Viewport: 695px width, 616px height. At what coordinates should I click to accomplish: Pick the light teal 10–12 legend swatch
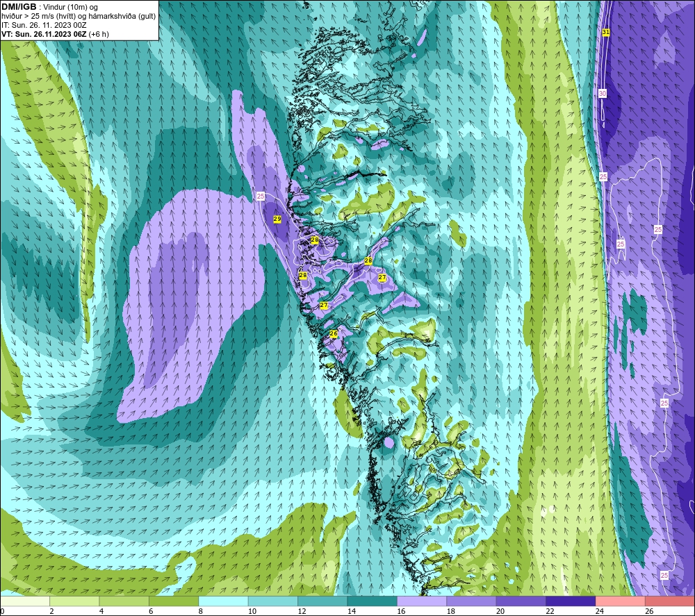[273, 601]
